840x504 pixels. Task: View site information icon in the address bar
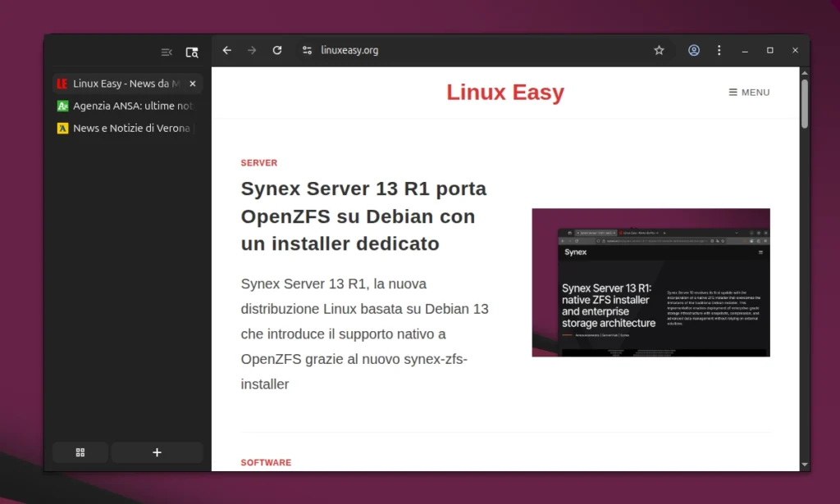306,50
